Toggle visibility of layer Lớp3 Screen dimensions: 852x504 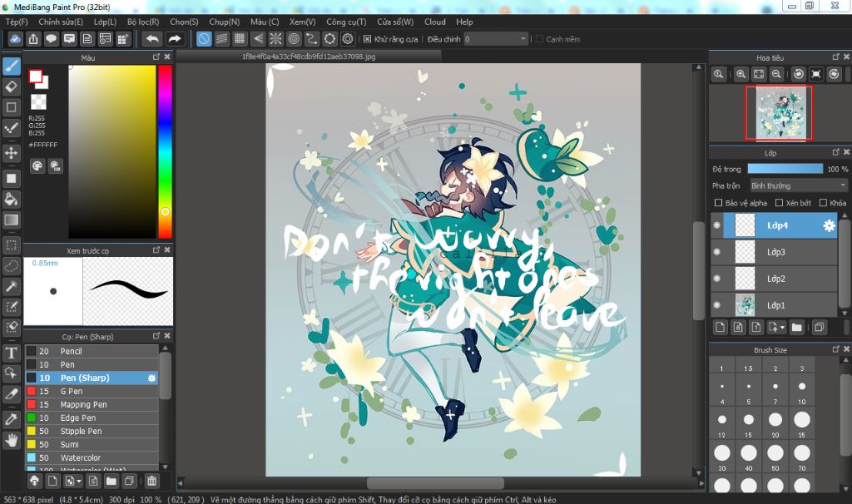click(716, 252)
